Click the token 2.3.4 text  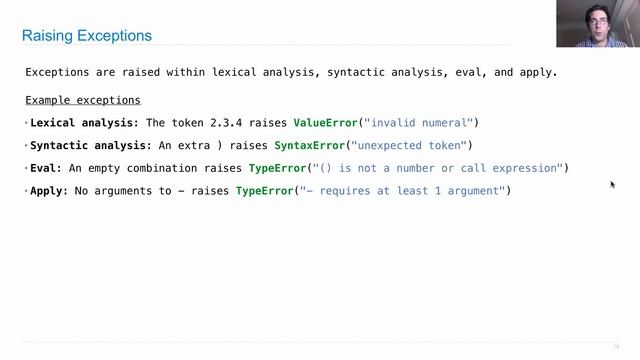226,123
